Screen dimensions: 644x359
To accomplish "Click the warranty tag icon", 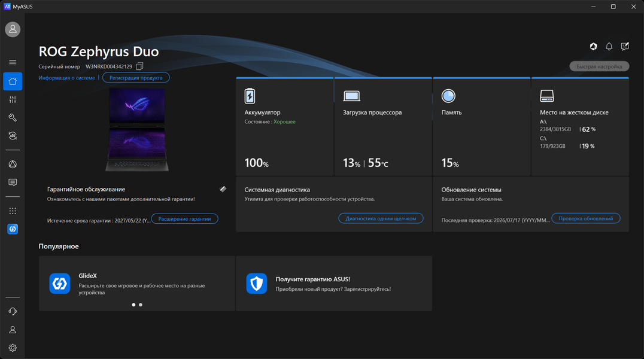I will tap(223, 189).
